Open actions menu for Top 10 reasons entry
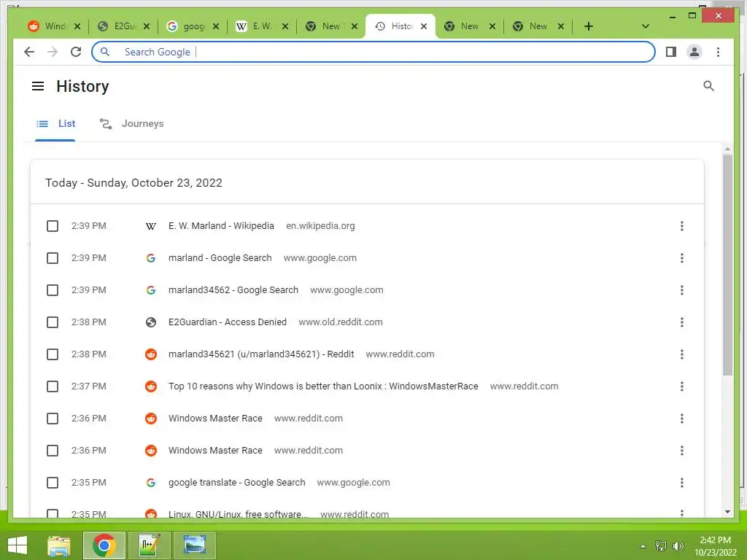The height and width of the screenshot is (560, 747). [682, 386]
